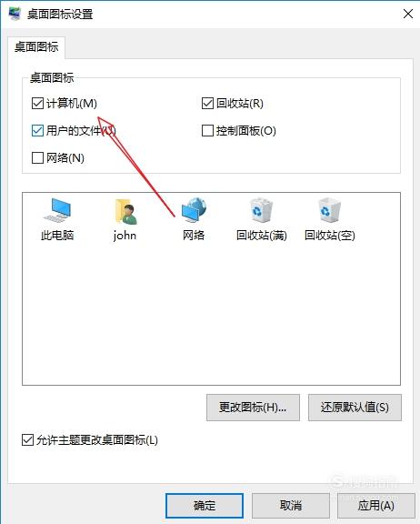Click empty area of icon preview list
This screenshot has width=420, height=524.
point(211,314)
